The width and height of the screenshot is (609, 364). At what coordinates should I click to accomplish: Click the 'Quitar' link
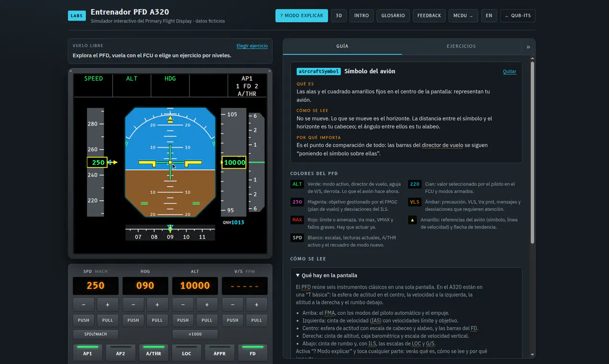tap(509, 71)
